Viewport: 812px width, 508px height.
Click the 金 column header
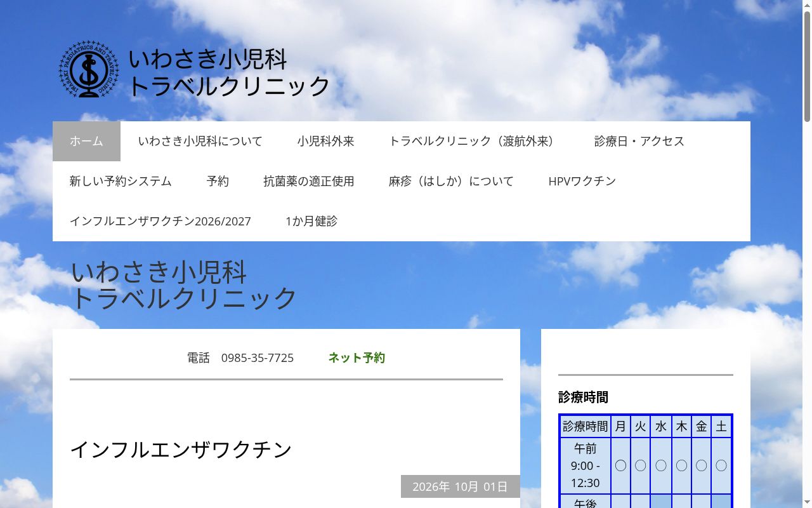click(x=701, y=427)
